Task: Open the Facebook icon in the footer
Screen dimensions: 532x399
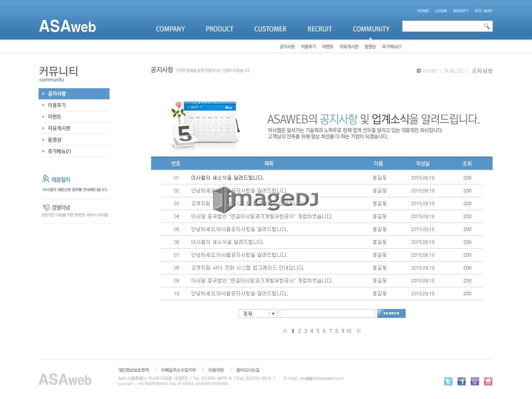Action: 462,381
